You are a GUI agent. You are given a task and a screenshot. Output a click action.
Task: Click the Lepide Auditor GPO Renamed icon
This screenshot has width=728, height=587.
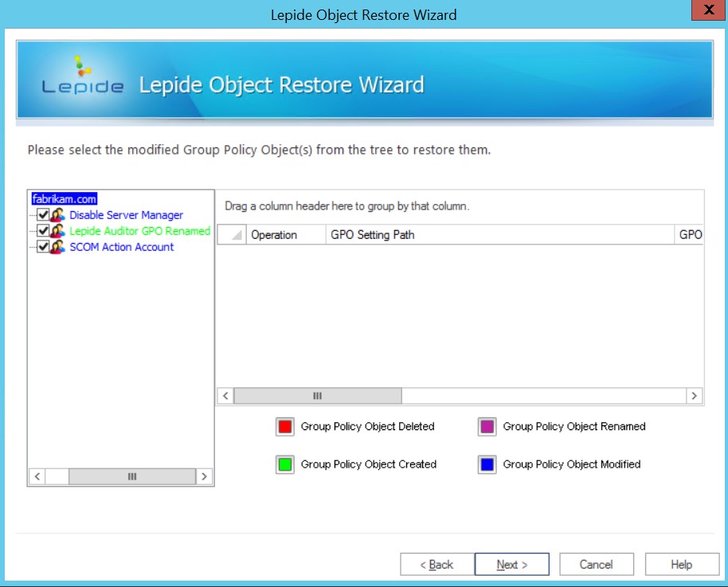click(x=58, y=231)
